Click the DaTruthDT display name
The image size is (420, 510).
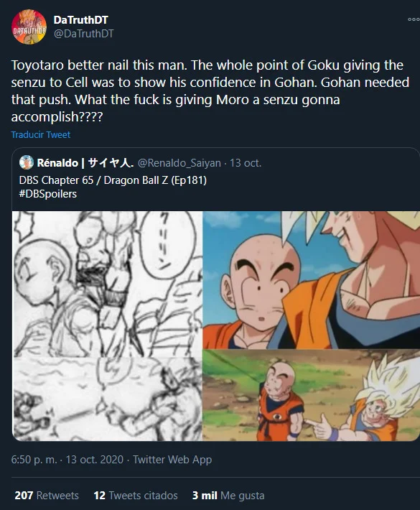[x=80, y=20]
